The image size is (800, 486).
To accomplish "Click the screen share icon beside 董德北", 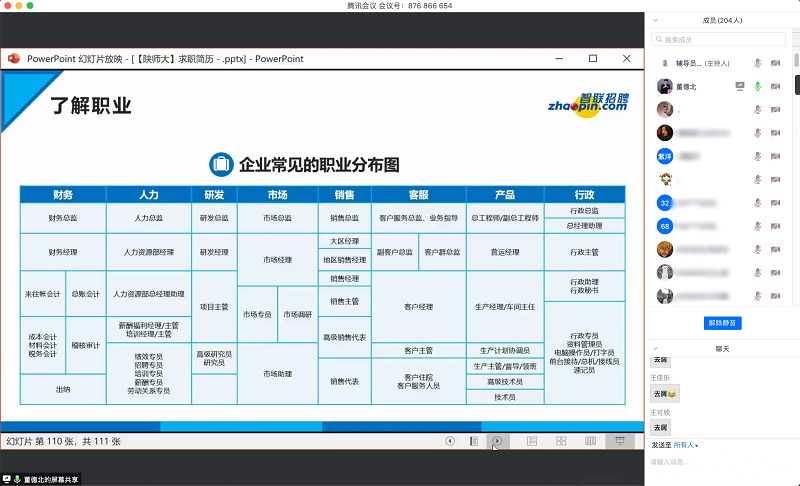I will [x=739, y=86].
